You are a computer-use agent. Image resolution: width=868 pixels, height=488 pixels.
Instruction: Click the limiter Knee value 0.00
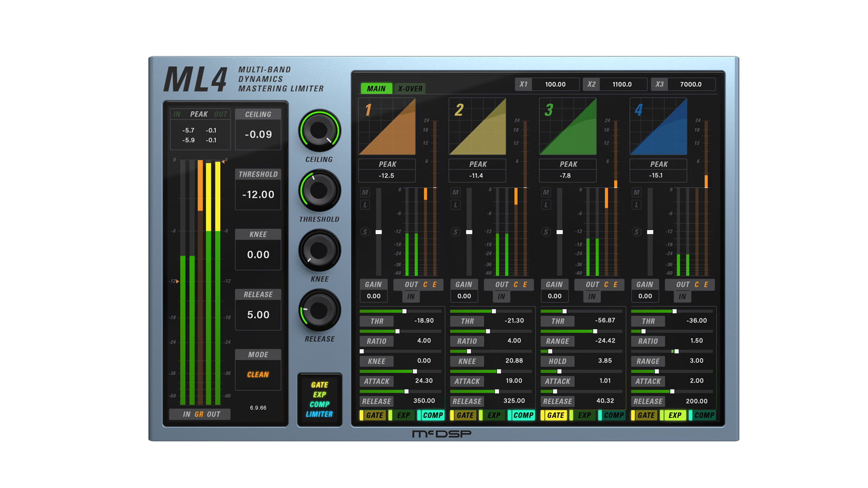click(258, 254)
